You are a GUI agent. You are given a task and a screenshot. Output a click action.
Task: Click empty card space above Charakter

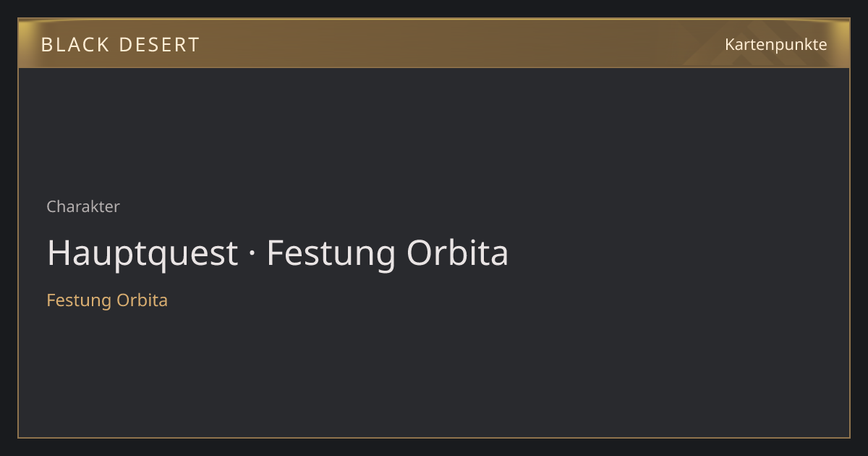434,130
